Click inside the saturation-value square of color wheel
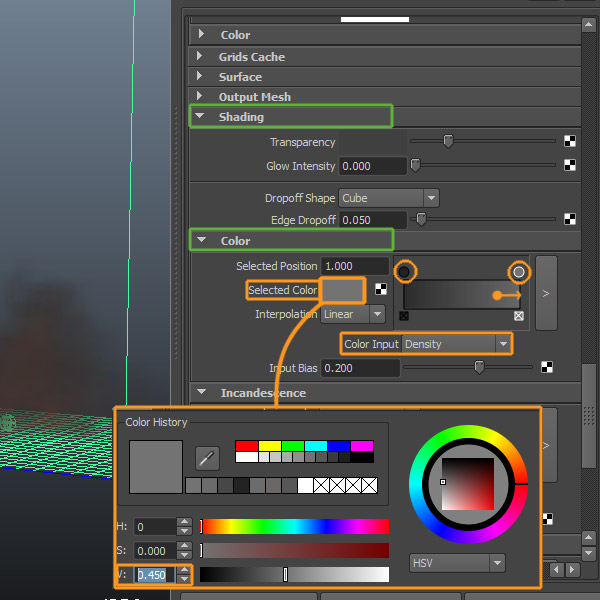Screen dimensions: 600x600 [468, 484]
